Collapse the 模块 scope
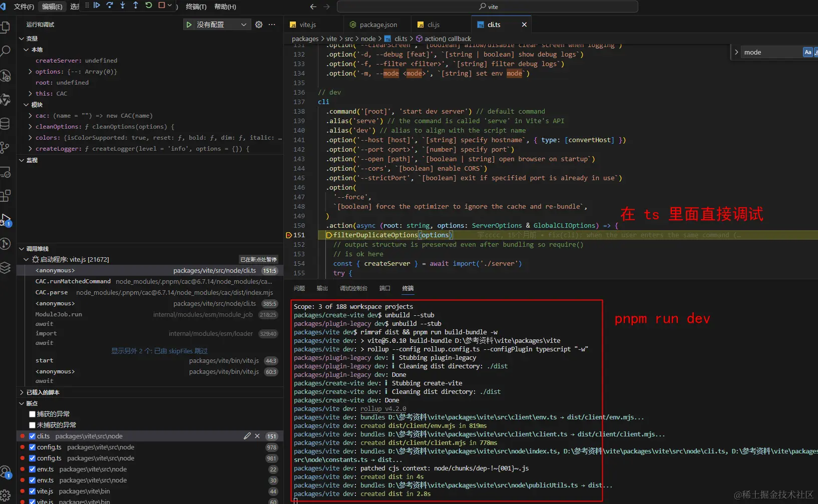Screen dimensions: 818x504 pos(27,105)
